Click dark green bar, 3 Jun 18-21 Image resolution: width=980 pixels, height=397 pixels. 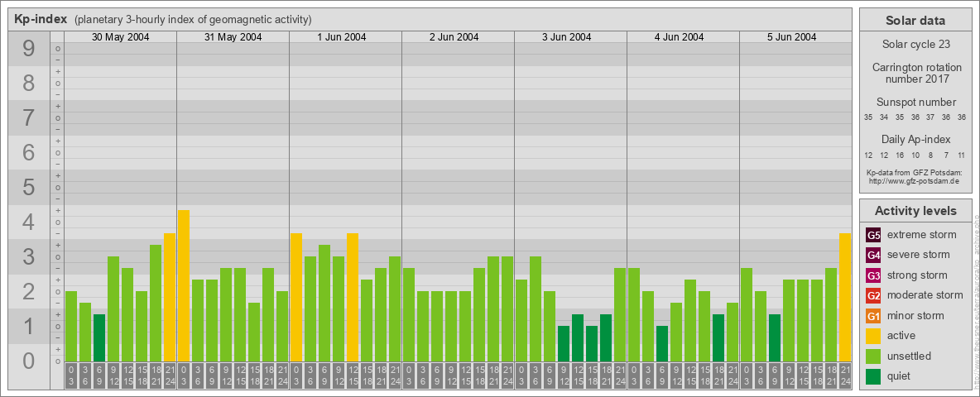(x=606, y=337)
